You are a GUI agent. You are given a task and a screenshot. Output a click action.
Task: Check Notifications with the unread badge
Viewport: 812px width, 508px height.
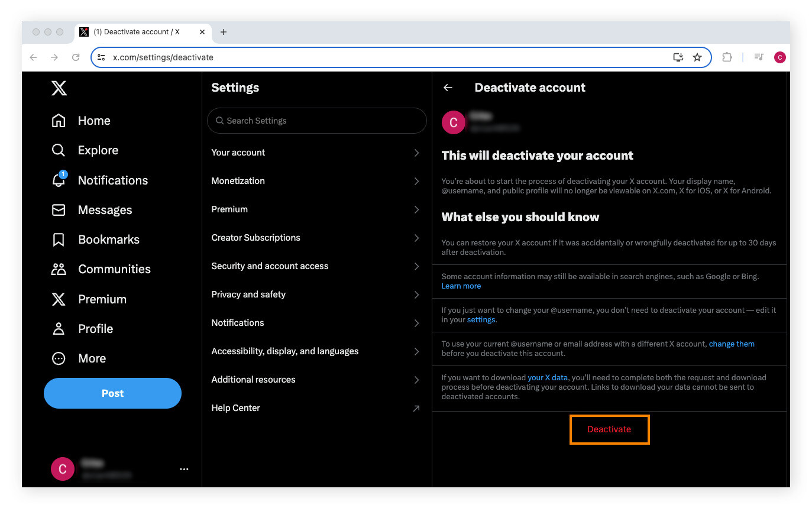(112, 180)
